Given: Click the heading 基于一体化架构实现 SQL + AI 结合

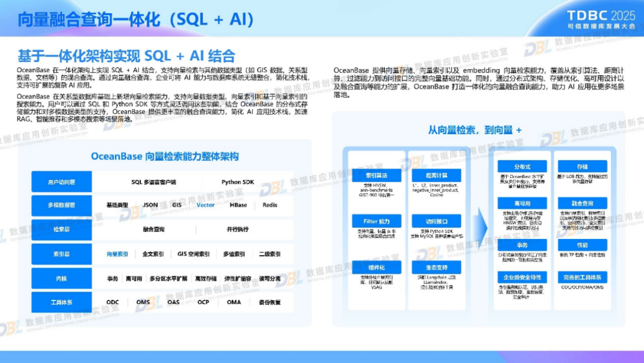Looking at the screenshot, I should click(x=126, y=56).
